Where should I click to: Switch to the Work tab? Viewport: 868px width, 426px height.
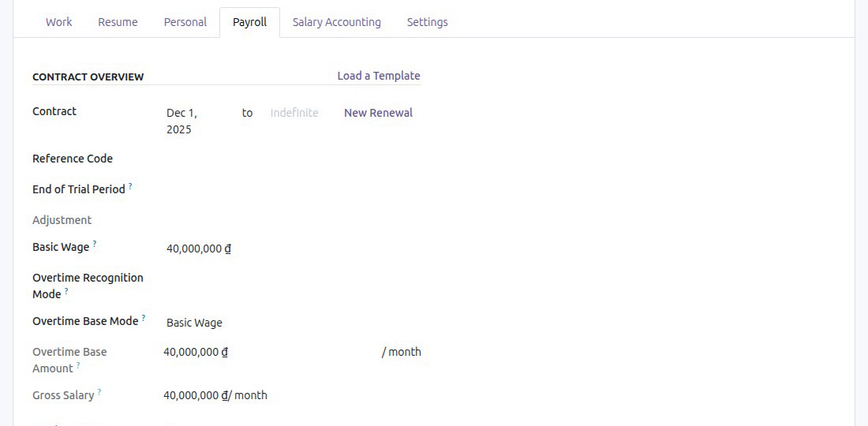(x=58, y=22)
